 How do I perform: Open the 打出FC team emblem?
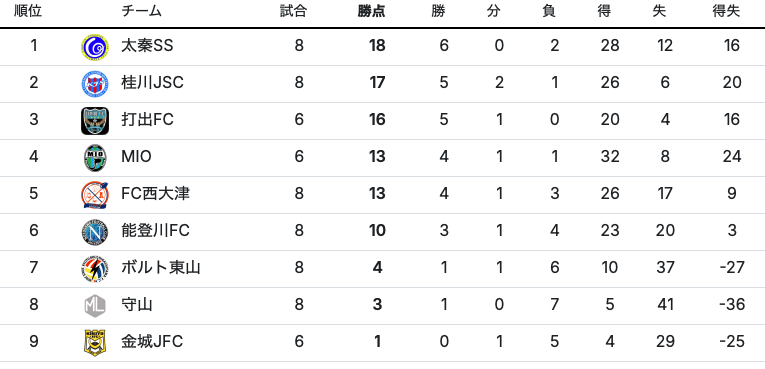point(95,121)
